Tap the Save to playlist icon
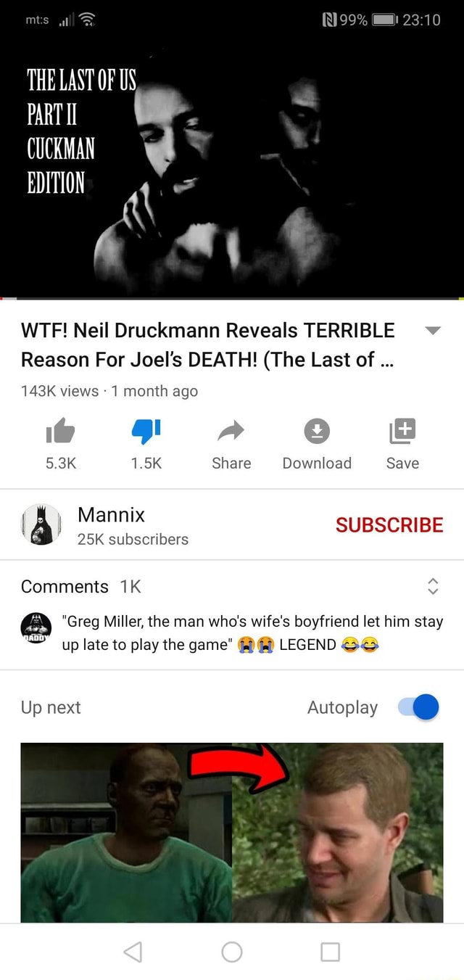Viewport: 464px width, 980px height. [402, 431]
